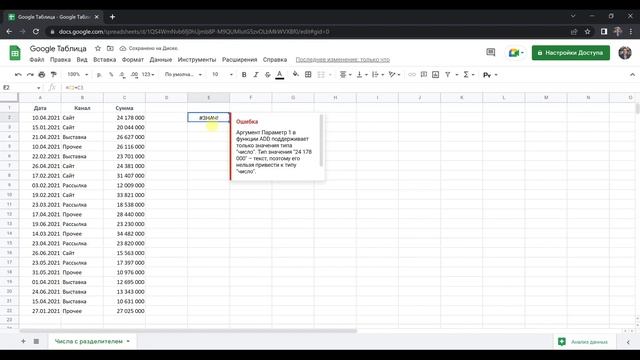Image resolution: width=640 pixels, height=360 pixels.
Task: Activate the paint format tool
Action: (53, 75)
